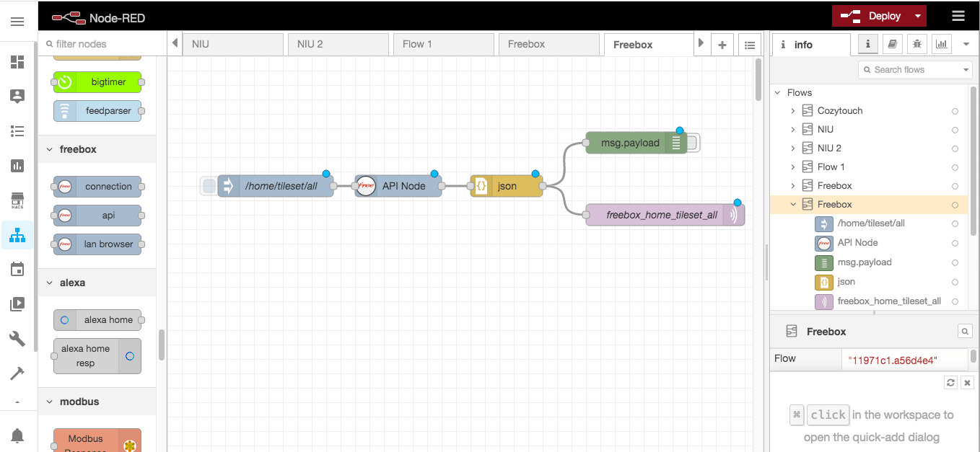Select API Node in the outline tree
The image size is (980, 452).
(857, 243)
